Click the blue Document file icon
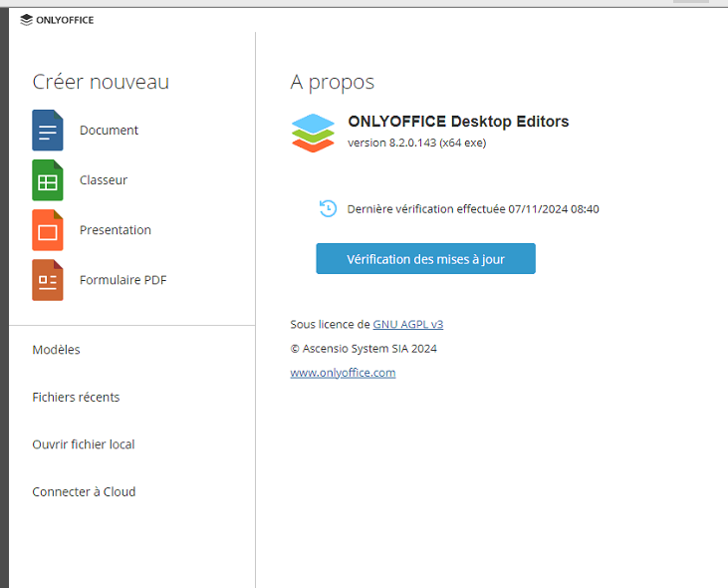The height and width of the screenshot is (588, 728). [x=48, y=130]
